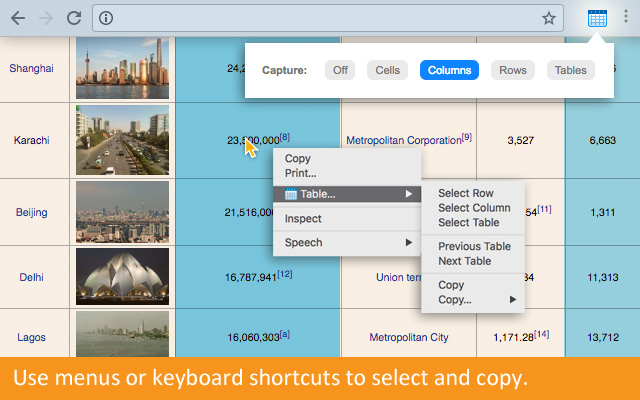Image resolution: width=640 pixels, height=400 pixels.
Task: Choose Select Column in the submenu
Action: tap(474, 208)
